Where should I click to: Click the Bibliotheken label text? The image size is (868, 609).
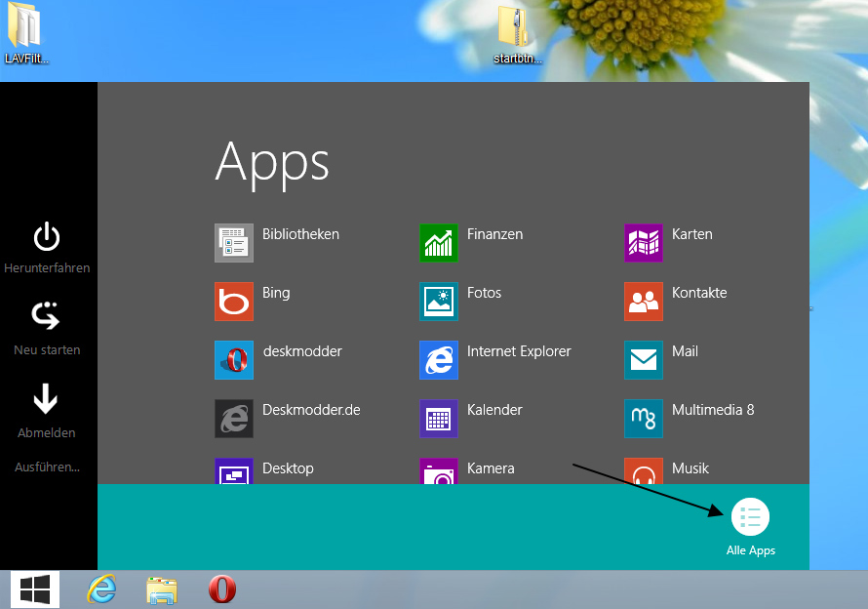(300, 234)
